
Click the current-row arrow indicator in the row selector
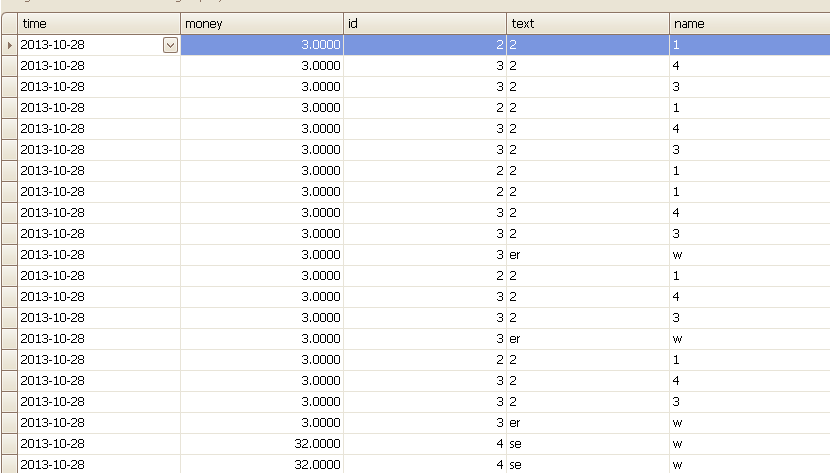(x=10, y=45)
